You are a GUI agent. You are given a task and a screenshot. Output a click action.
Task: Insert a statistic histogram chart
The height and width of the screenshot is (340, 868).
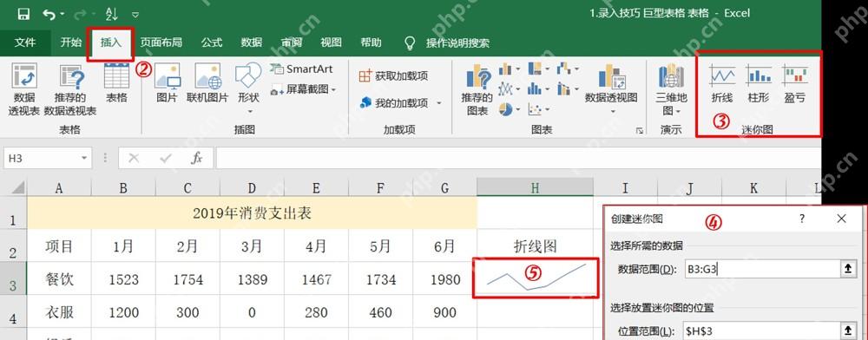(539, 88)
